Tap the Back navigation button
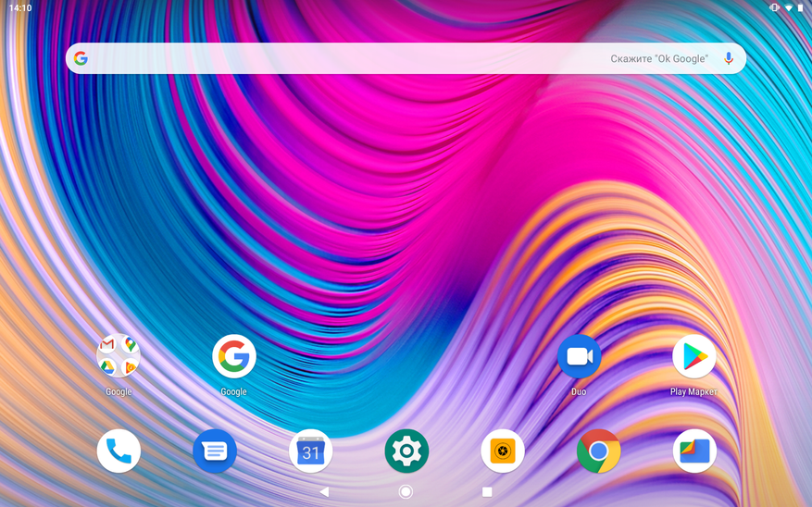The height and width of the screenshot is (507, 812). coord(325,491)
